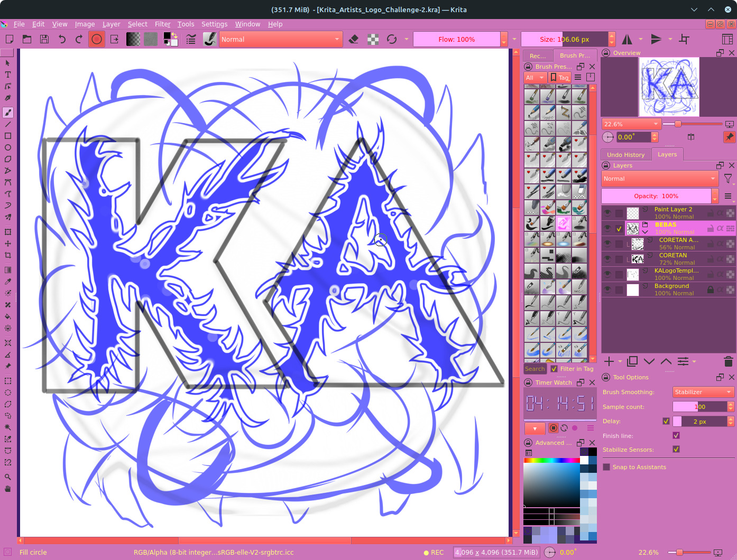Image resolution: width=737 pixels, height=560 pixels.
Task: Create a new document from toolbar
Action: 9,39
